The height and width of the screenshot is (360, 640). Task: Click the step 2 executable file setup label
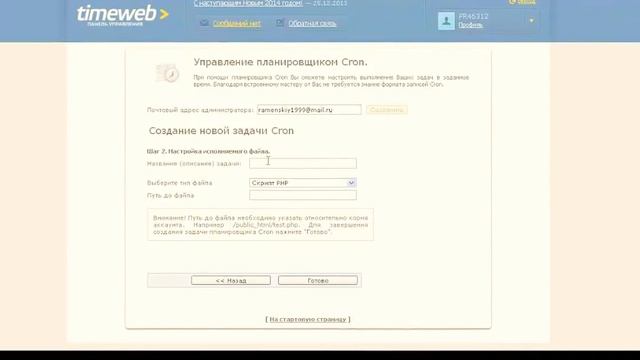pos(208,151)
